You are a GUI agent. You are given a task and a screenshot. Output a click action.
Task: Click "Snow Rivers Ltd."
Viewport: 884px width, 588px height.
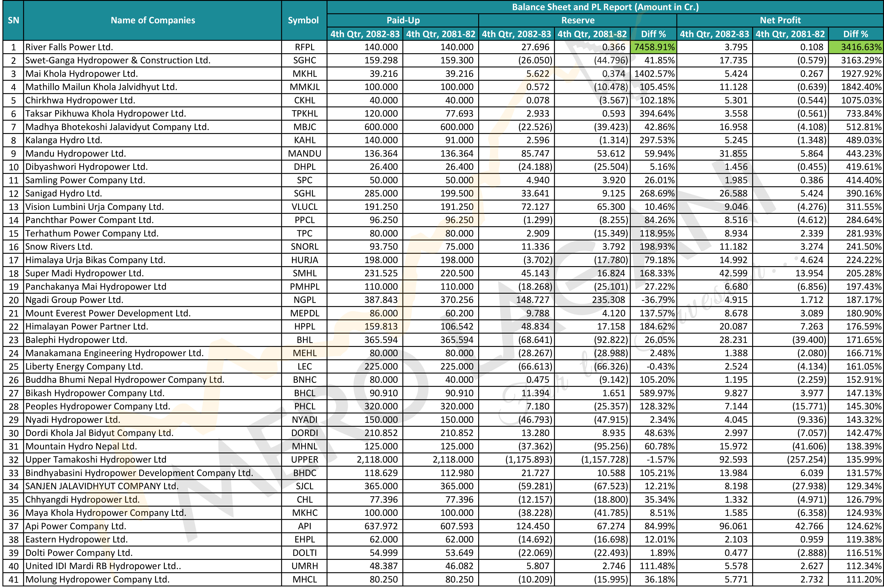click(x=59, y=247)
